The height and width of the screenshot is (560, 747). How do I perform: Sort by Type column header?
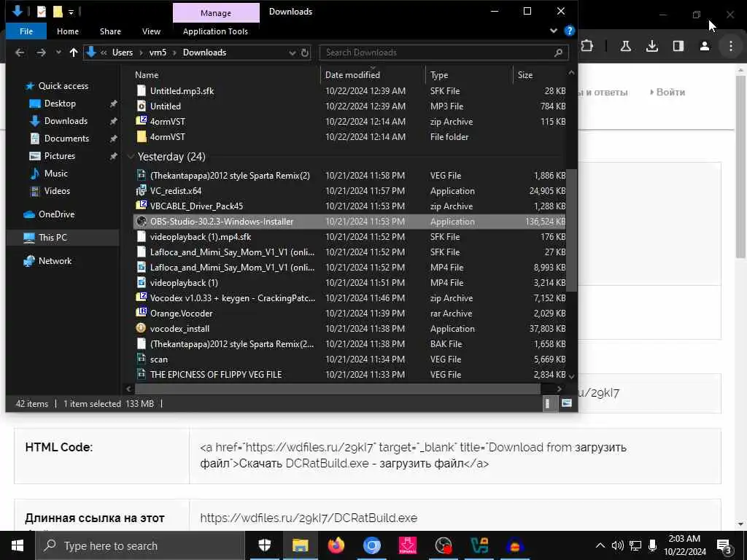coord(439,75)
